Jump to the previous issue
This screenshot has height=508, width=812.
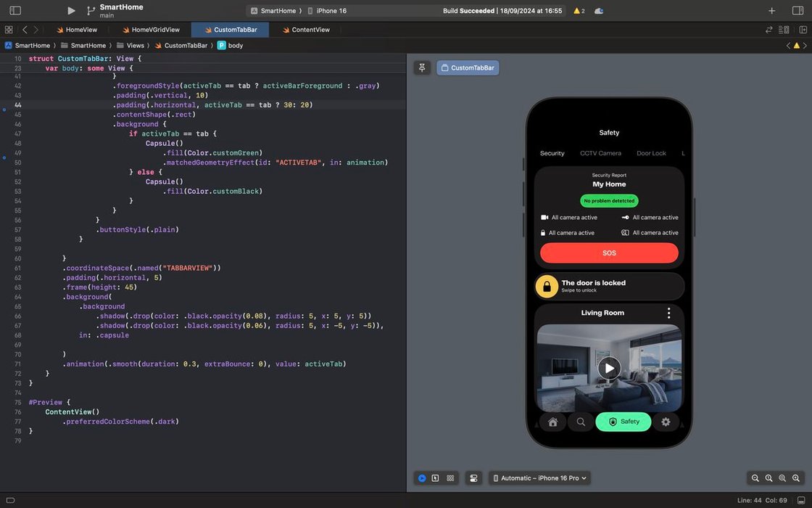pyautogui.click(x=788, y=46)
